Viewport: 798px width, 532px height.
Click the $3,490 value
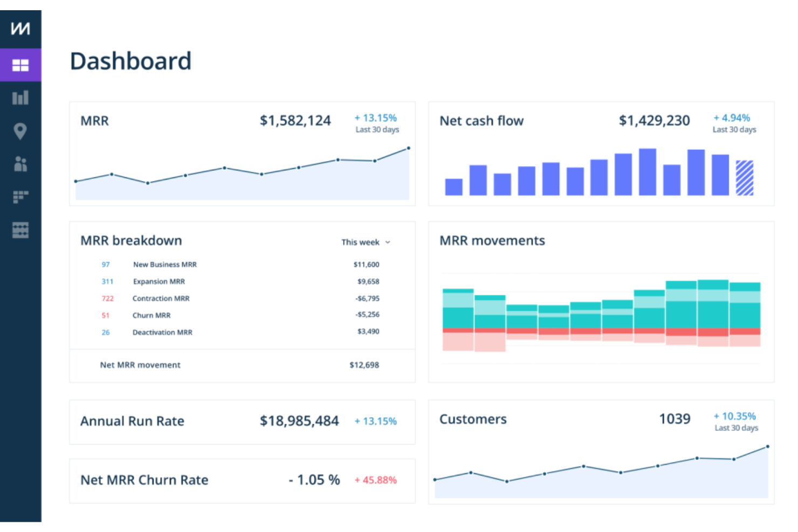(x=368, y=331)
